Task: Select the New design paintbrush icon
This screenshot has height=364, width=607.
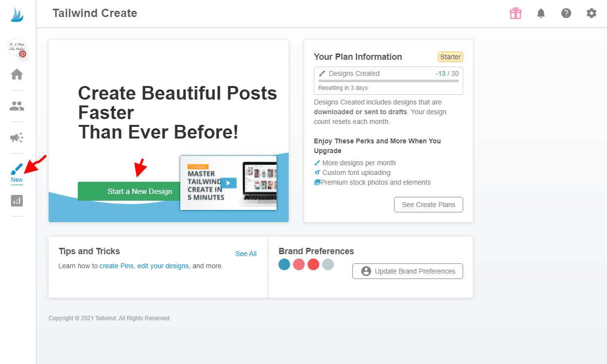Action: [16, 169]
